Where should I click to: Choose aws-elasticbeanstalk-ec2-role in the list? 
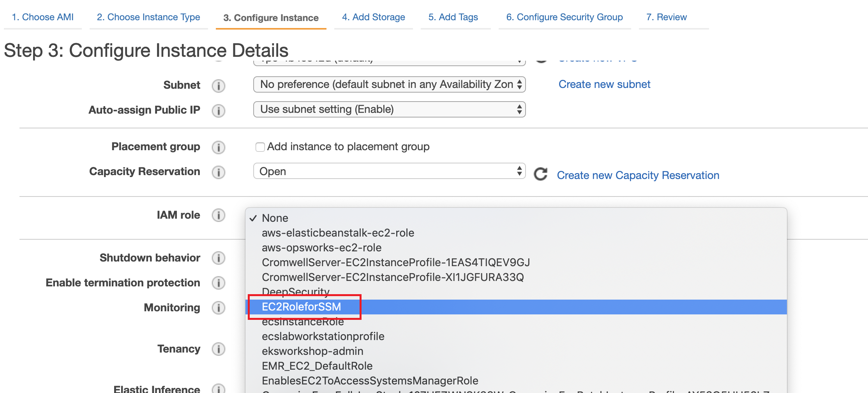coord(338,233)
